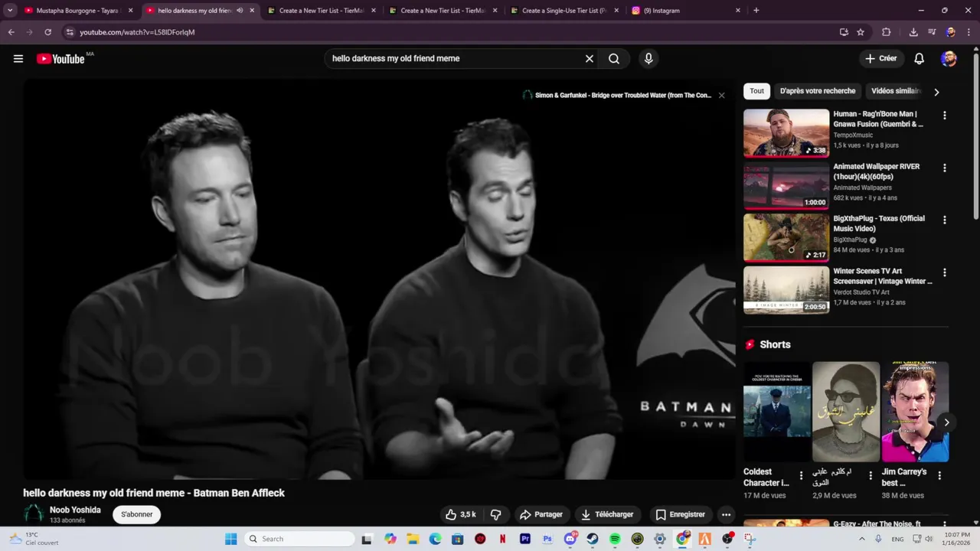
Task: Reload the page in Chrome
Action: click(47, 32)
